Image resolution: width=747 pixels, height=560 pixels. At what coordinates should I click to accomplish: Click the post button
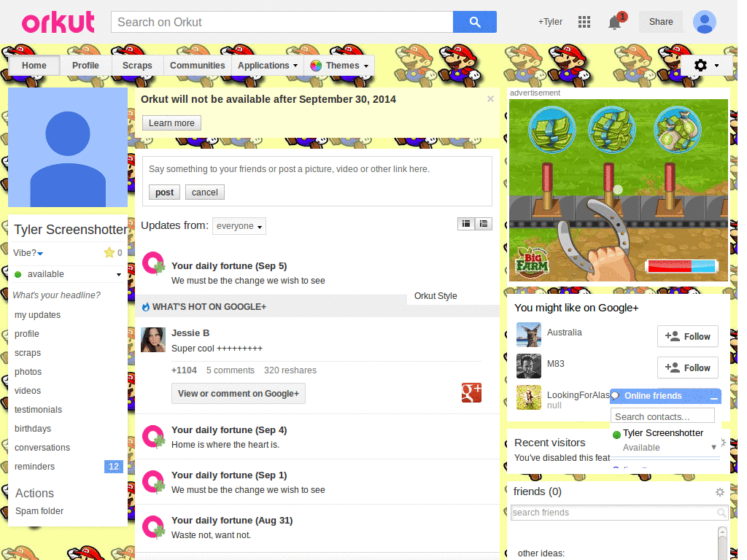(x=164, y=192)
